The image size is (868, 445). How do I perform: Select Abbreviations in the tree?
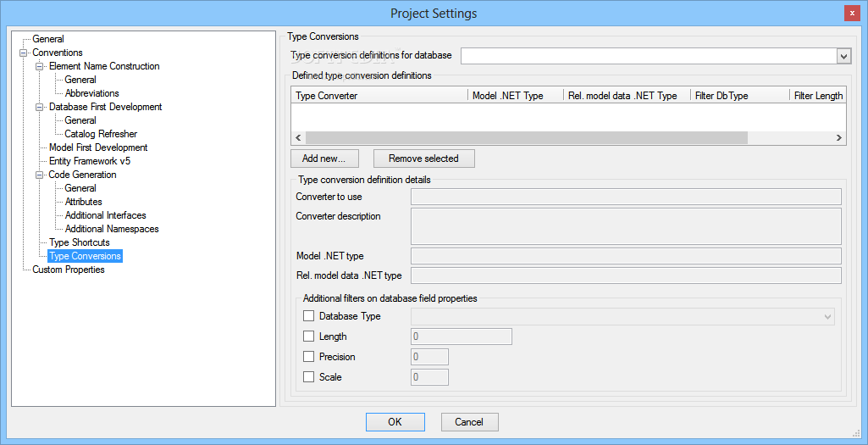92,93
